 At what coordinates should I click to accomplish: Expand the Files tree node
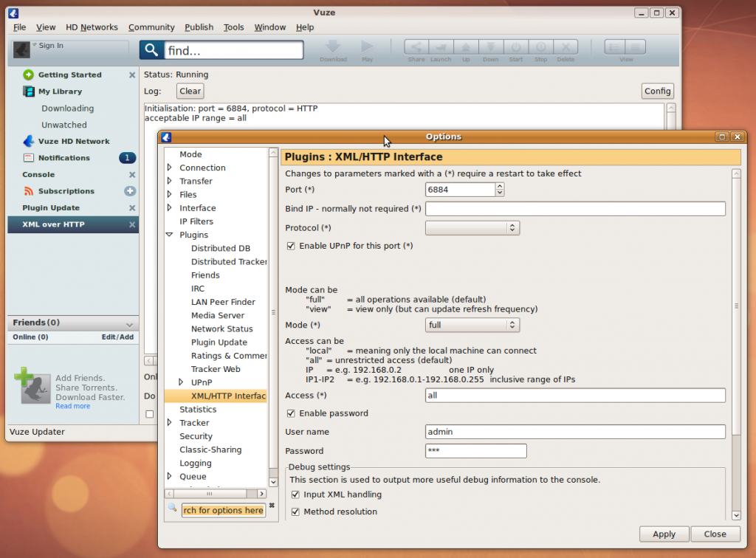169,195
